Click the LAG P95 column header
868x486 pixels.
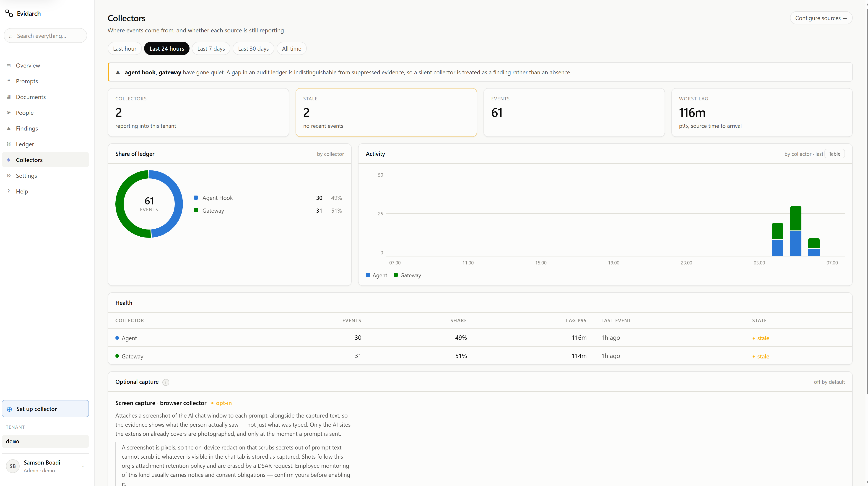(576, 321)
